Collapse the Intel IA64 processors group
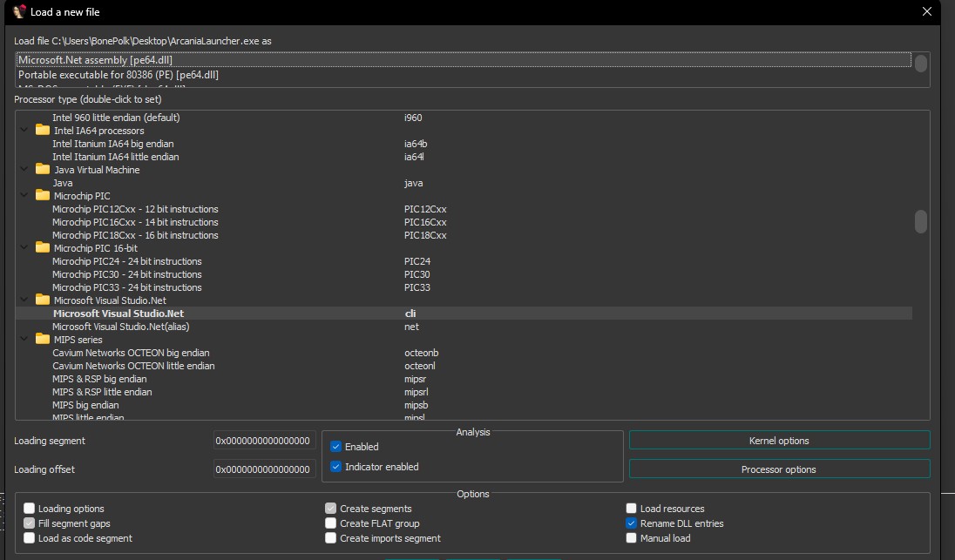Screen dimensions: 955x560 (24, 131)
